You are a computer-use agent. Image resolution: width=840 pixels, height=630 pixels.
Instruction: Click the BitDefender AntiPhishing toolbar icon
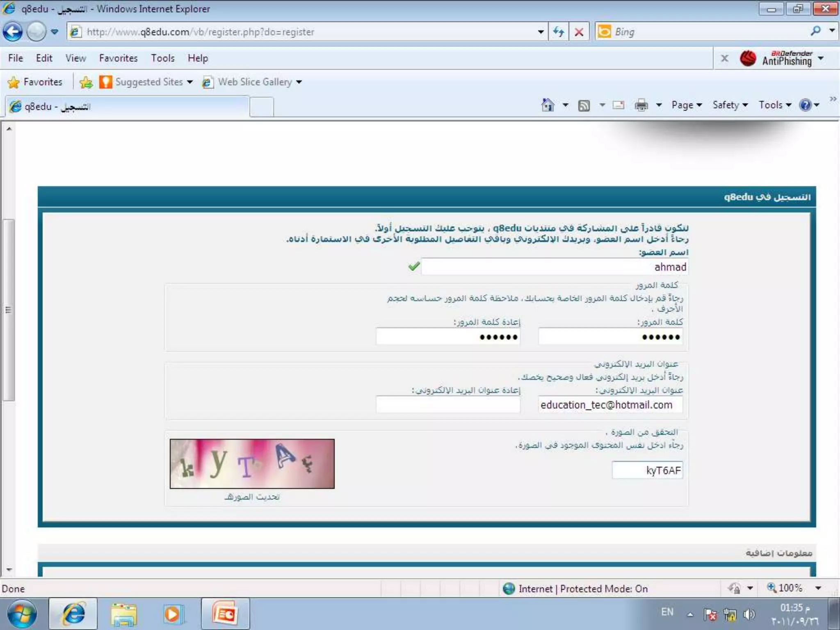[748, 58]
